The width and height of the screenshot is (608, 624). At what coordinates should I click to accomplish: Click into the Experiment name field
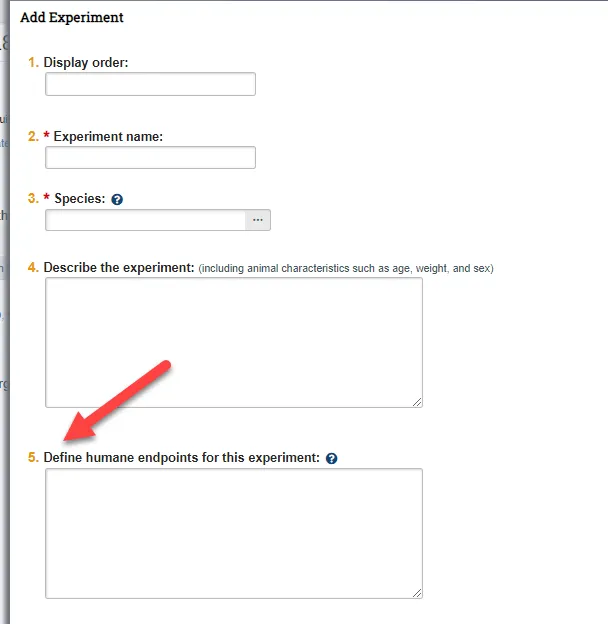point(150,158)
